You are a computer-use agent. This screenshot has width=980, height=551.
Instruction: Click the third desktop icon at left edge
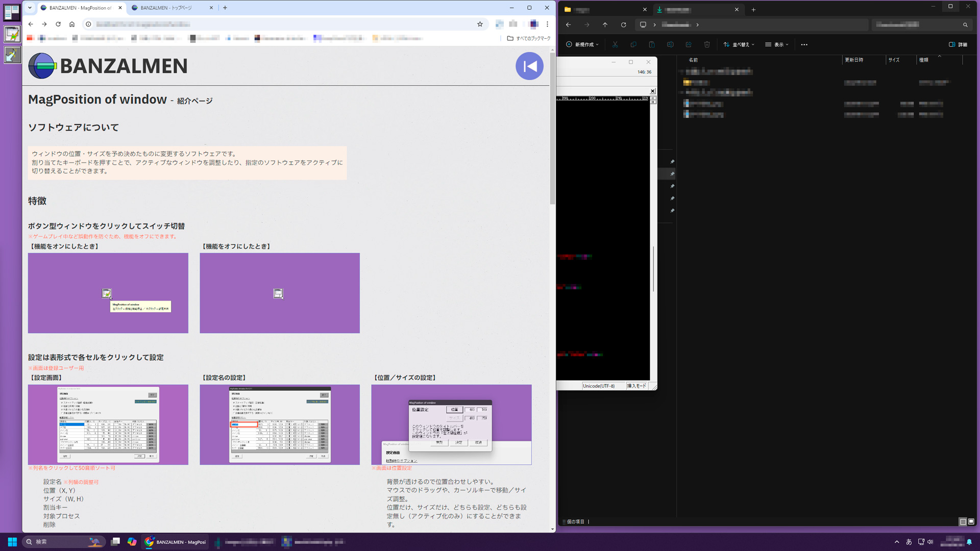tap(12, 55)
